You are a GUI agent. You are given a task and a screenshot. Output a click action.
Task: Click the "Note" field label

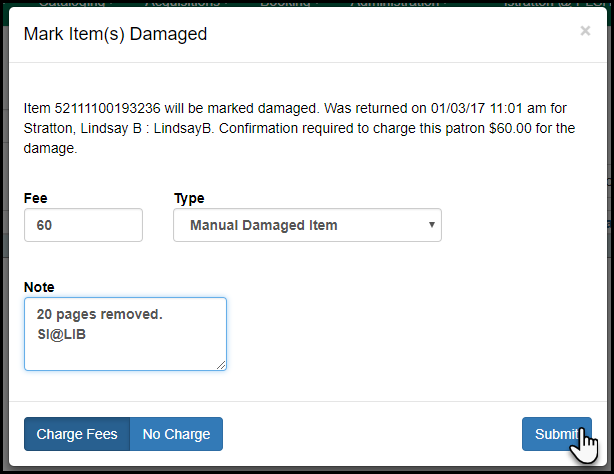[x=39, y=287]
